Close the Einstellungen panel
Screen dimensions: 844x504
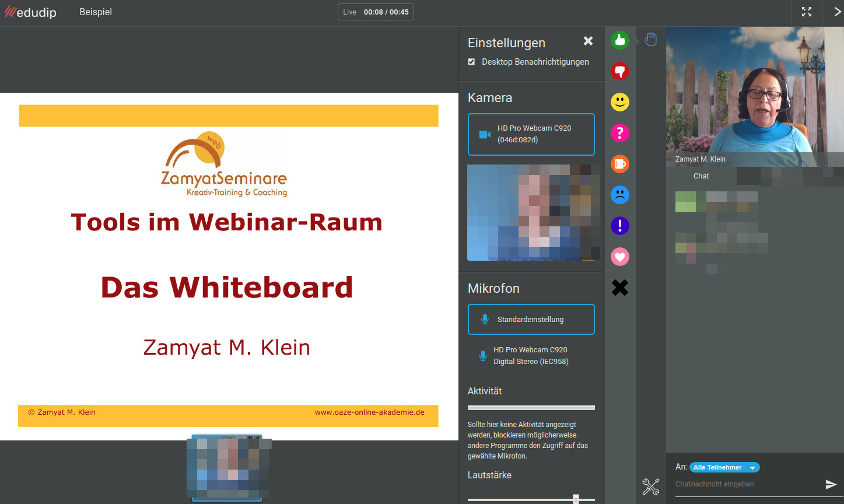(588, 41)
